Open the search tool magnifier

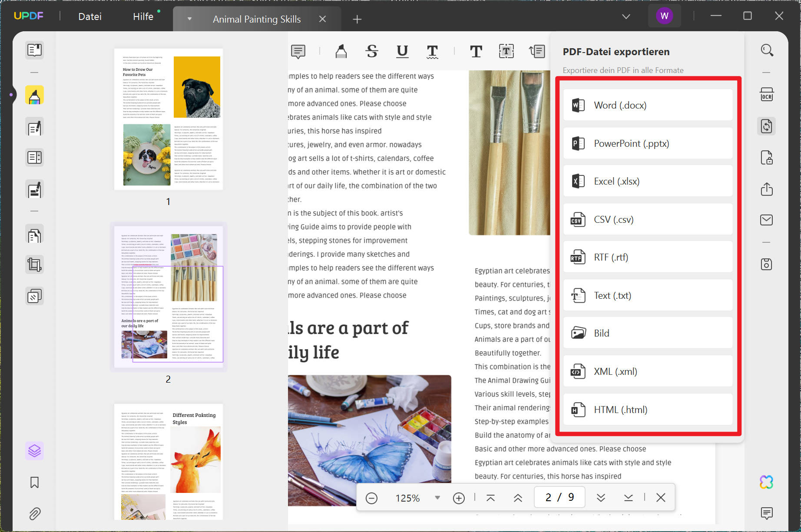tap(767, 50)
